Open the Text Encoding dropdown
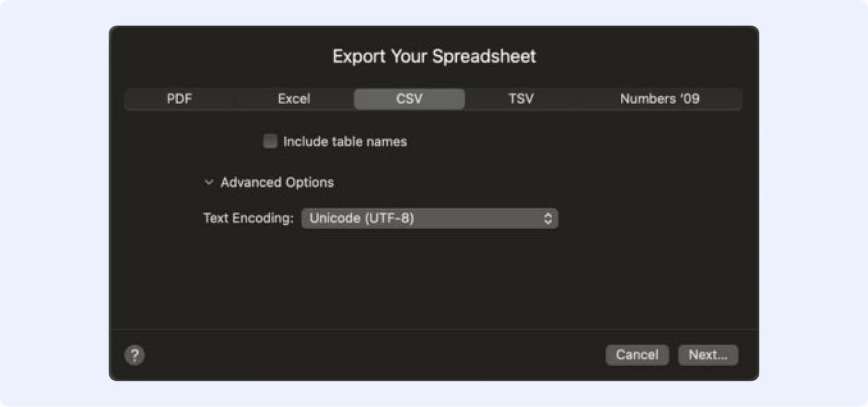The height and width of the screenshot is (407, 868). [430, 218]
